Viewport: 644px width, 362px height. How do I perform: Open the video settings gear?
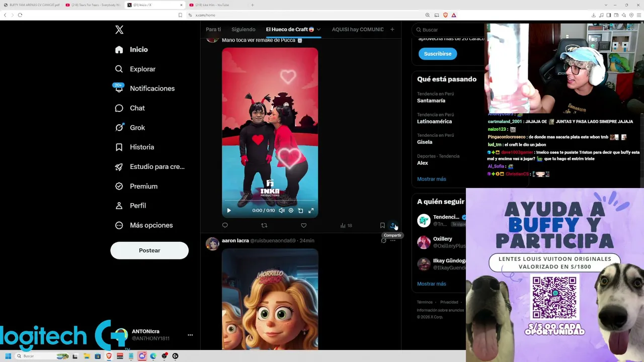pos(291,211)
